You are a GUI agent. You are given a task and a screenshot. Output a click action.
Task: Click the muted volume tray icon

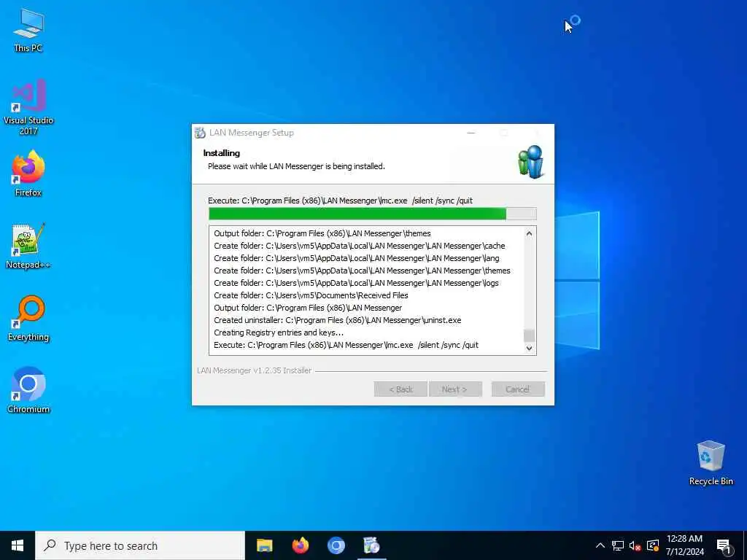(635, 545)
